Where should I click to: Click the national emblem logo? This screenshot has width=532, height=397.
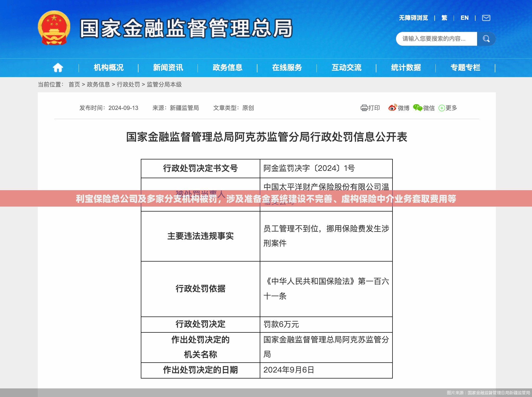click(54, 28)
